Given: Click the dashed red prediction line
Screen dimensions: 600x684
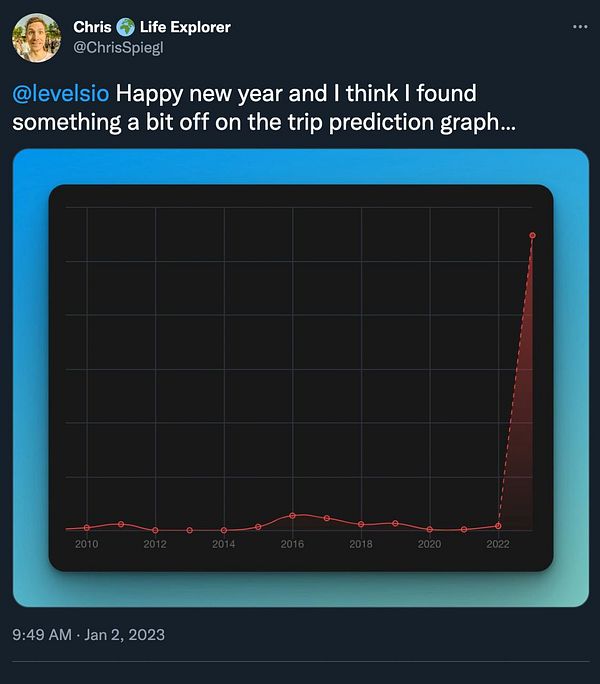Looking at the screenshot, I should [515, 381].
